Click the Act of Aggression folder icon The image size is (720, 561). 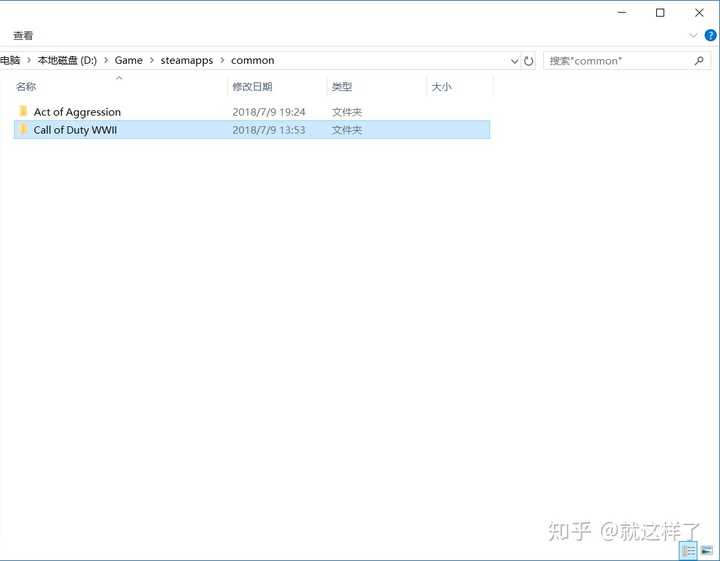click(x=23, y=111)
